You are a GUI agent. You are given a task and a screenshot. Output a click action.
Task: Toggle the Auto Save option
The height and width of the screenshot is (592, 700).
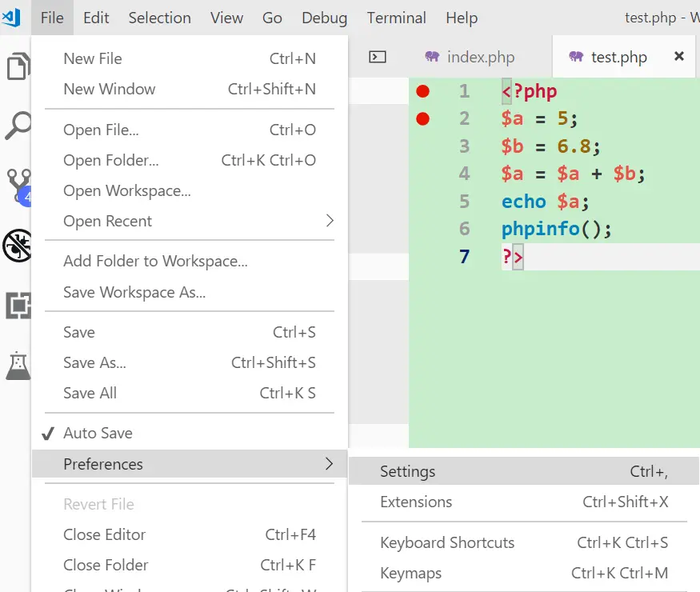pyautogui.click(x=96, y=433)
